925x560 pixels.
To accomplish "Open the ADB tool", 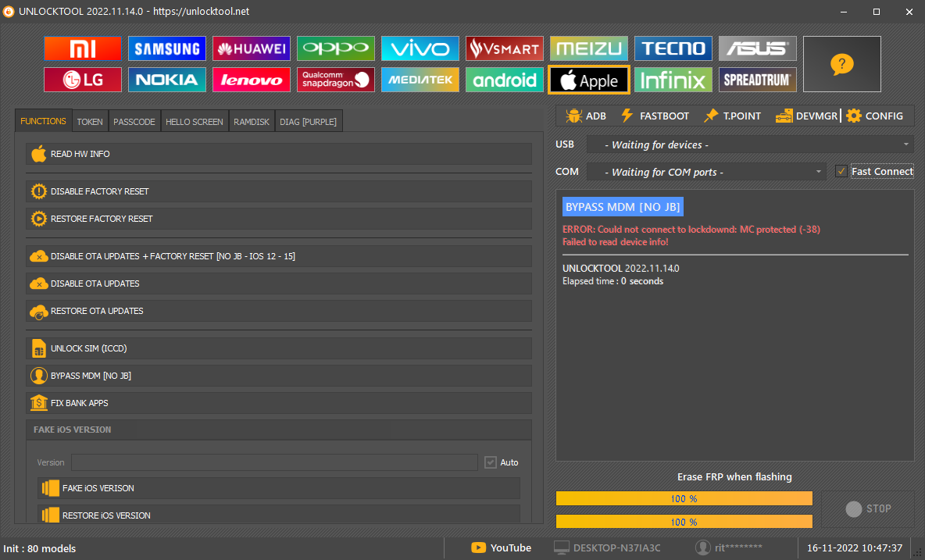I will click(586, 116).
